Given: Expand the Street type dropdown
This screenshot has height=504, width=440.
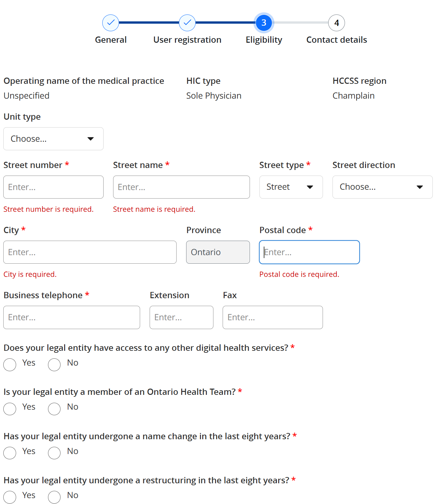Looking at the screenshot, I should tap(291, 187).
